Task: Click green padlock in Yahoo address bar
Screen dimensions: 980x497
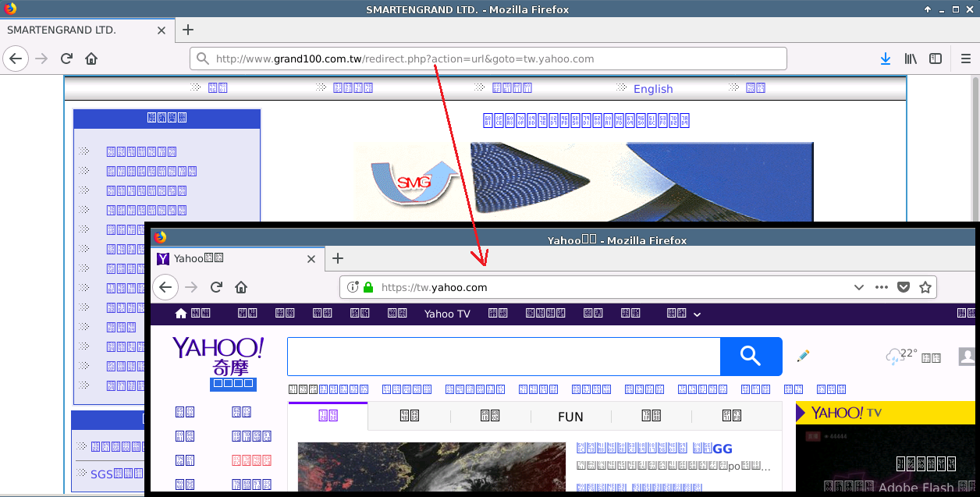Action: (x=368, y=287)
